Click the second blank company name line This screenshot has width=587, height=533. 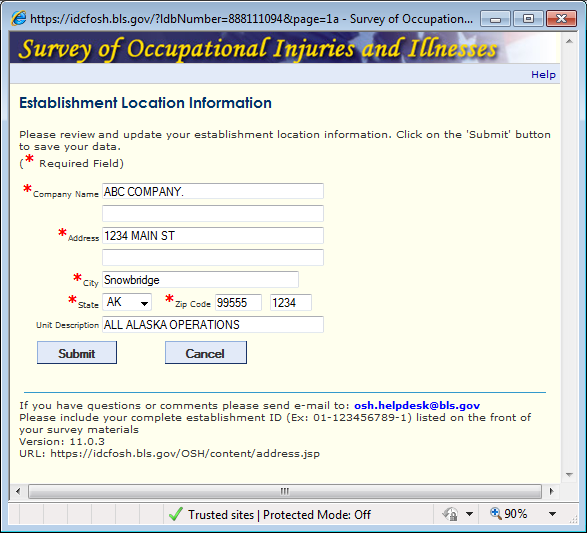213,213
